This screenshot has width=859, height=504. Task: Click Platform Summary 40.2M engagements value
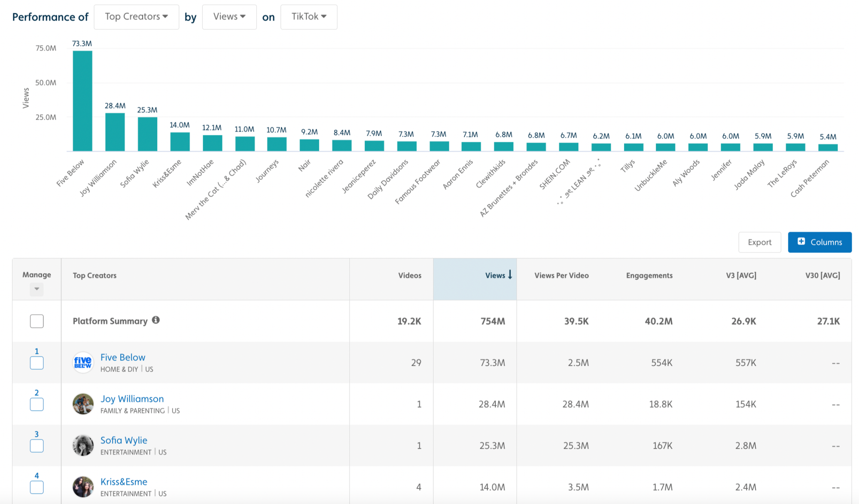coord(658,321)
